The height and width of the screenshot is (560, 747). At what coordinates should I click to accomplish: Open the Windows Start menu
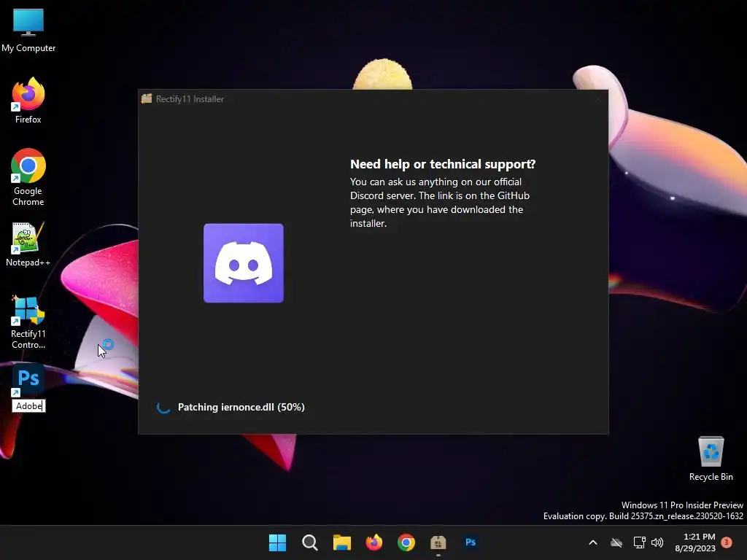(x=277, y=542)
